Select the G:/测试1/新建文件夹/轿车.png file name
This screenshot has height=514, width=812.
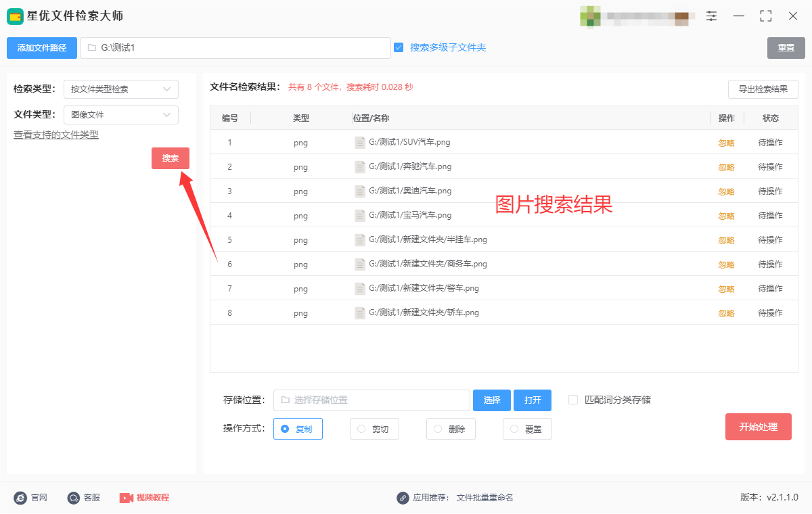tap(424, 313)
